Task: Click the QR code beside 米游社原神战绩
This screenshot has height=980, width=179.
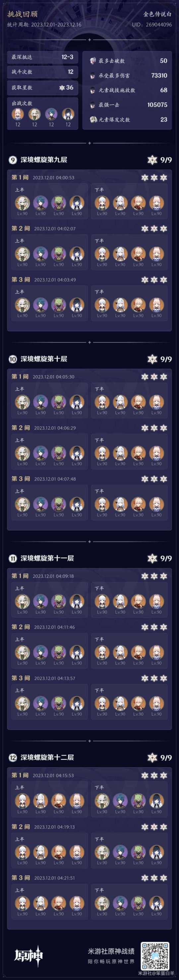Action: pos(155,955)
